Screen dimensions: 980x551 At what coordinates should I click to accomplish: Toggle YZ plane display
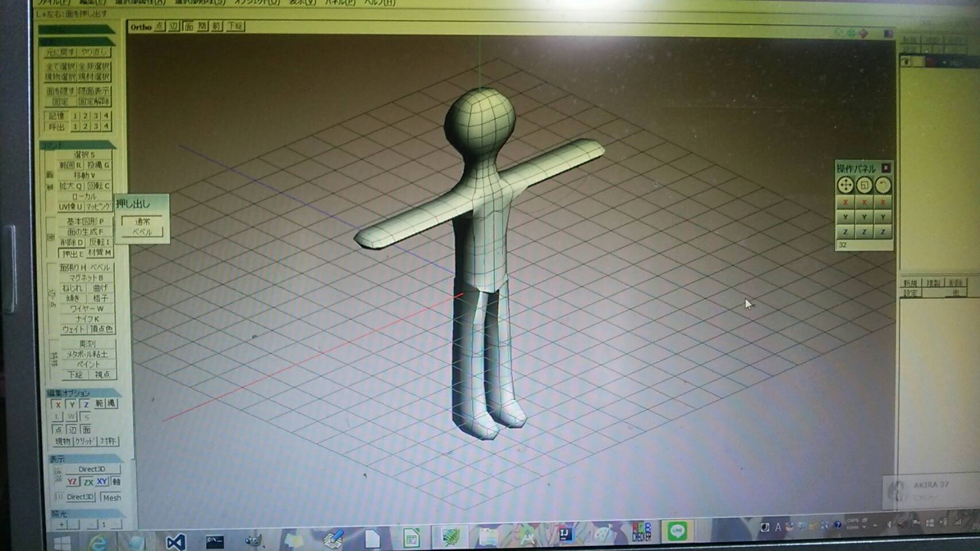(x=72, y=482)
